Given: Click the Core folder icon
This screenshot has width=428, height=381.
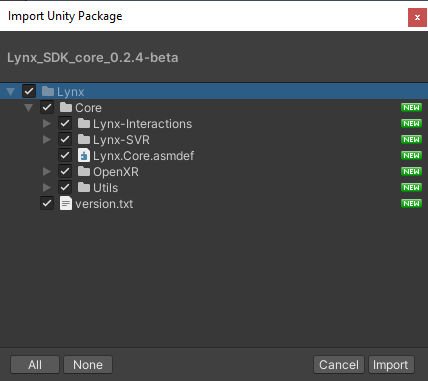Looking at the screenshot, I should (66, 107).
